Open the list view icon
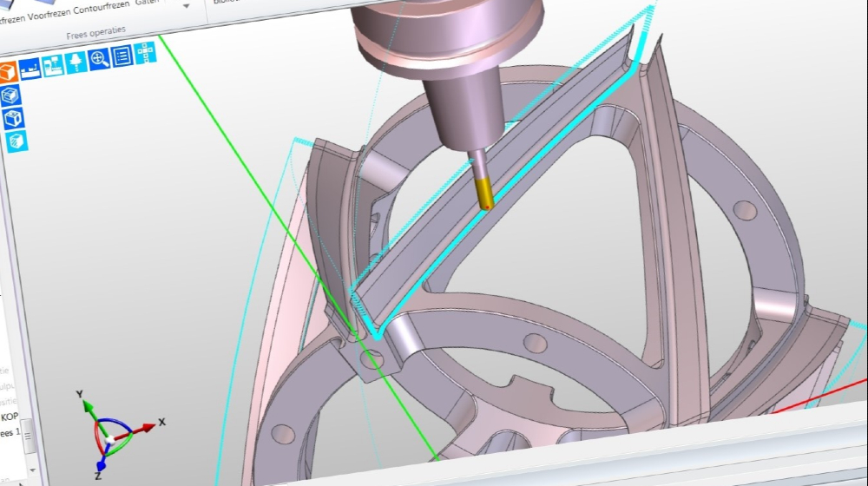The height and width of the screenshot is (486, 868). tap(122, 56)
